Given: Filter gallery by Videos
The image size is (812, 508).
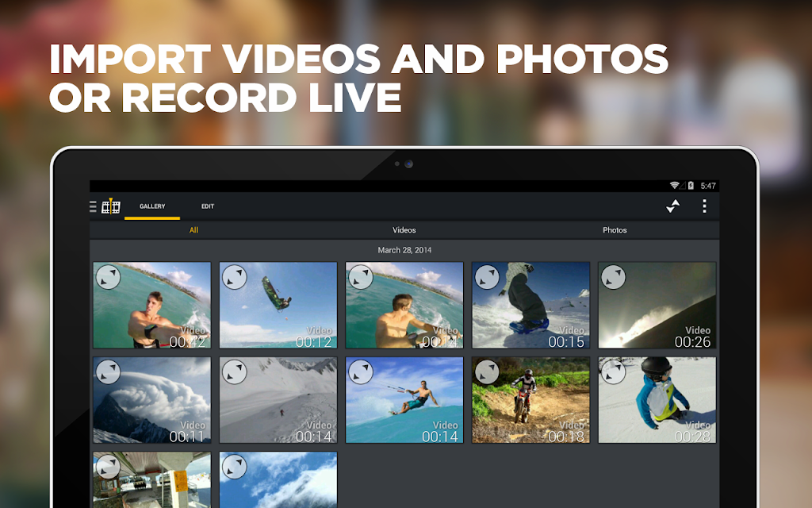Looking at the screenshot, I should click(x=404, y=230).
